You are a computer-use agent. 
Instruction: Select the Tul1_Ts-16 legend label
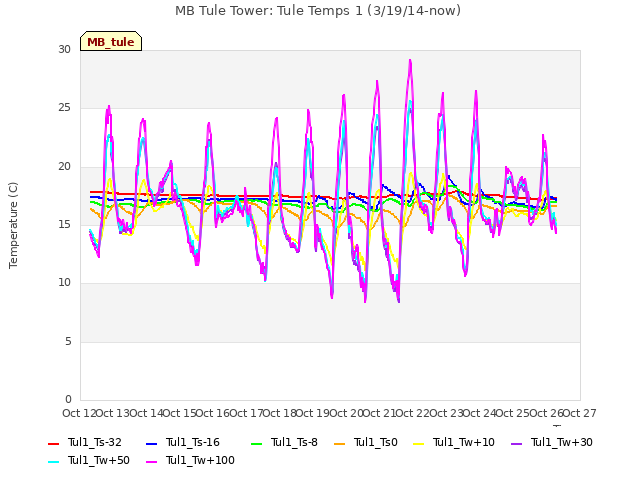click(x=193, y=442)
